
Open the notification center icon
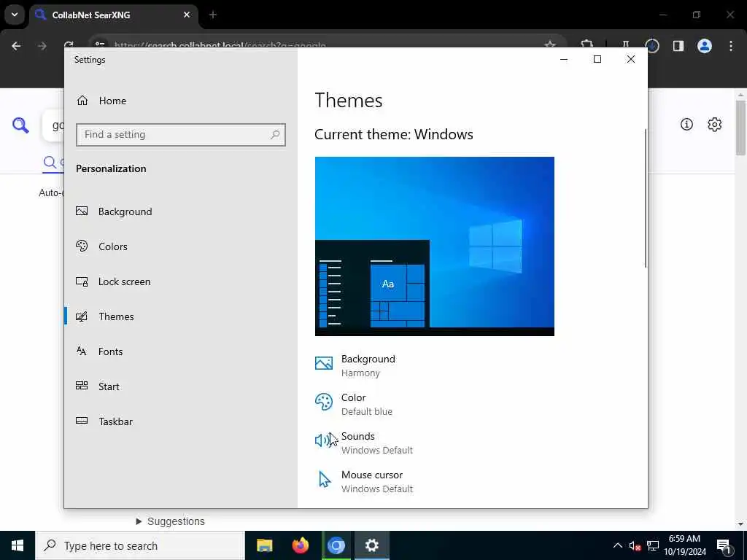[x=724, y=545]
